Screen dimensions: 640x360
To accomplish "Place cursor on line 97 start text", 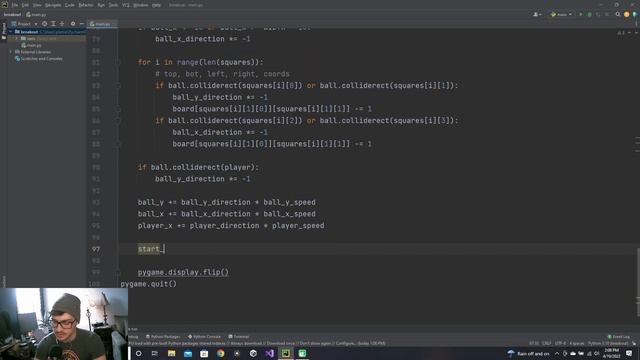I will point(149,249).
